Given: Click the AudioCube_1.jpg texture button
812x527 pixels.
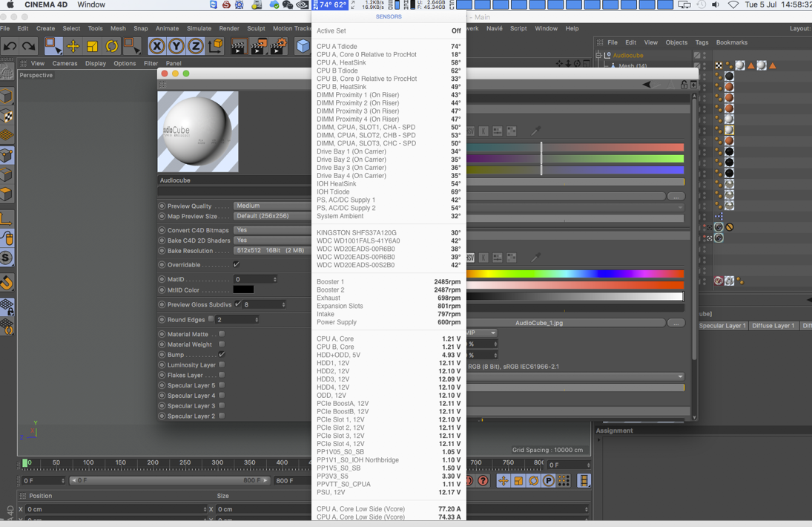Looking at the screenshot, I should (x=566, y=323).
